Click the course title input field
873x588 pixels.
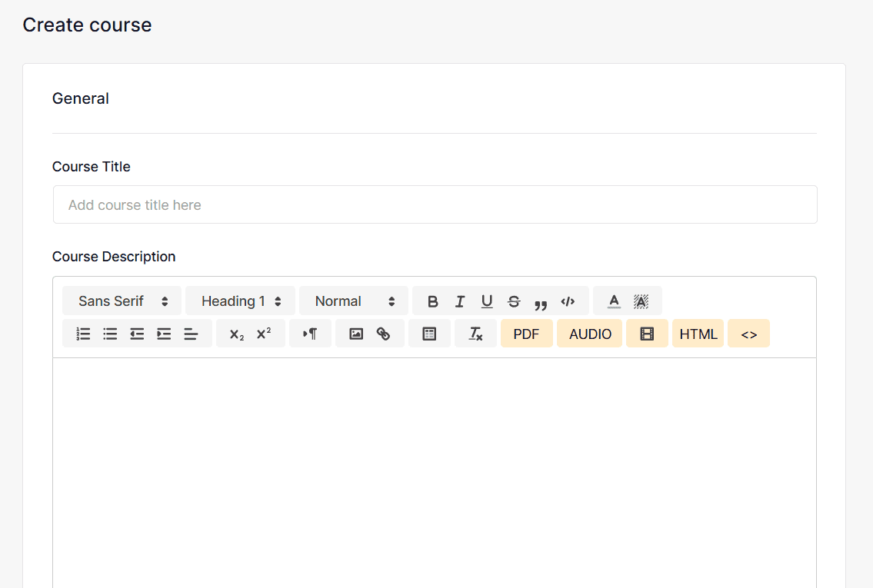click(x=435, y=204)
